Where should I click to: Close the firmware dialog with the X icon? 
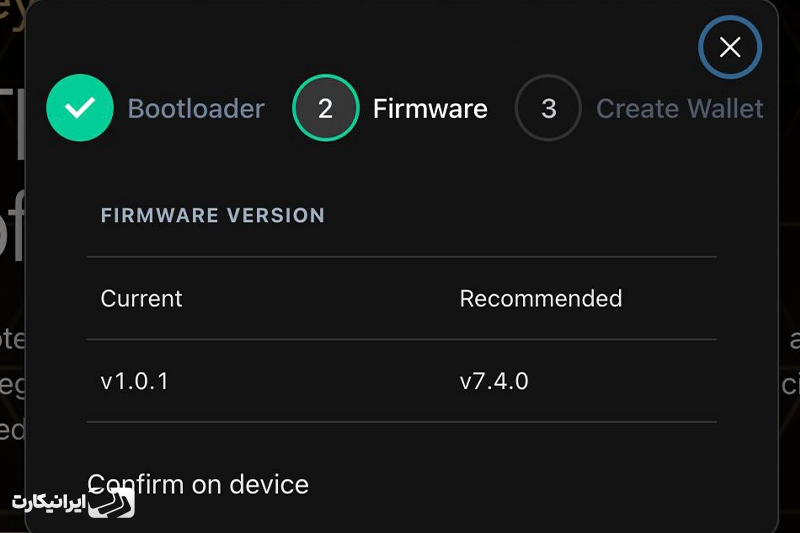point(730,47)
